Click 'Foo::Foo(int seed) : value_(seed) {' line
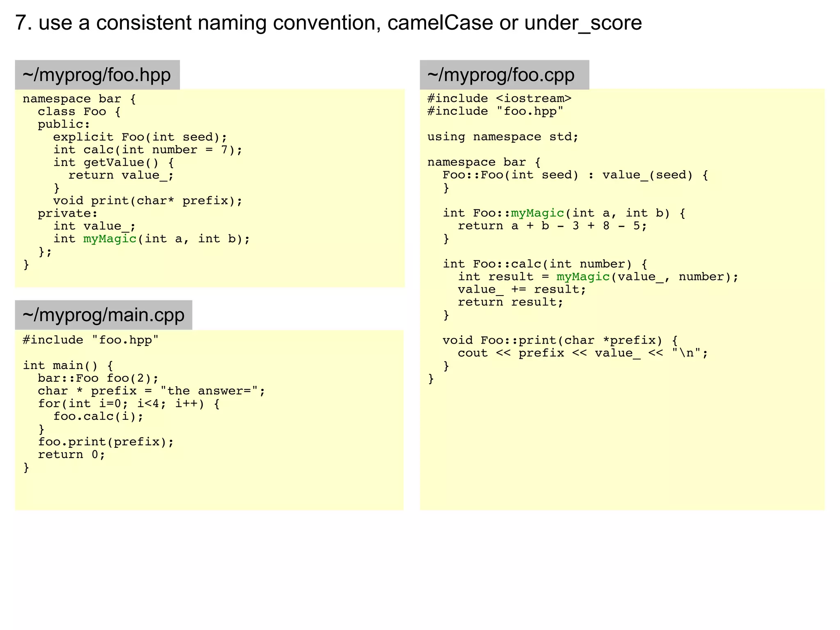Screen dimensions: 840x630 [x=575, y=175]
